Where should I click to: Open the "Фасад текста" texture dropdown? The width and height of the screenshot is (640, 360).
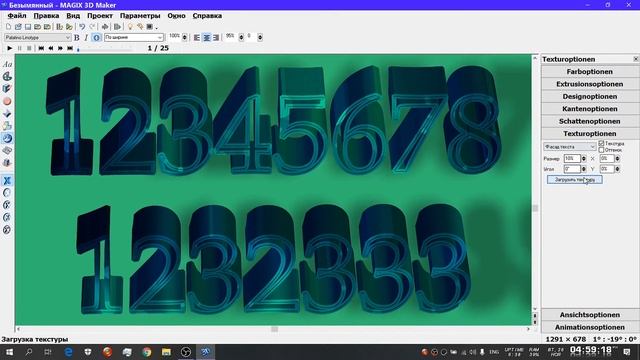coord(570,147)
